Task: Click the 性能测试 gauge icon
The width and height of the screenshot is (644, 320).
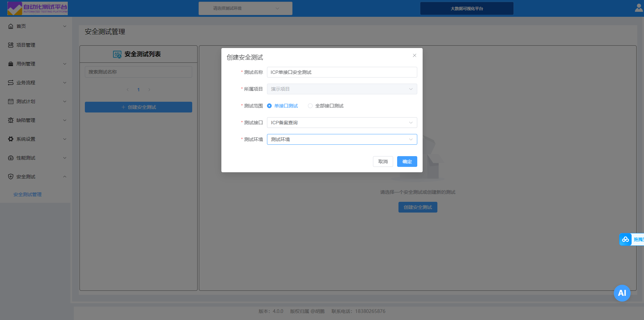Action: (11, 158)
